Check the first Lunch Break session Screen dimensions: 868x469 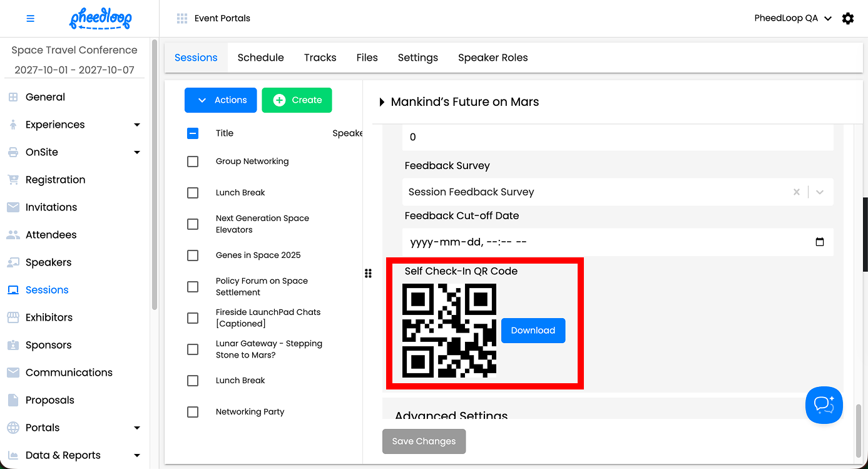tap(193, 193)
